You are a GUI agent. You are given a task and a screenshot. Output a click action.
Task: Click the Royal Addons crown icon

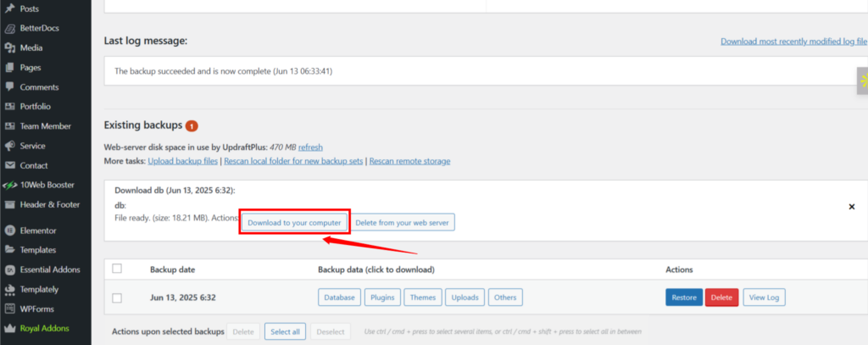click(x=9, y=328)
